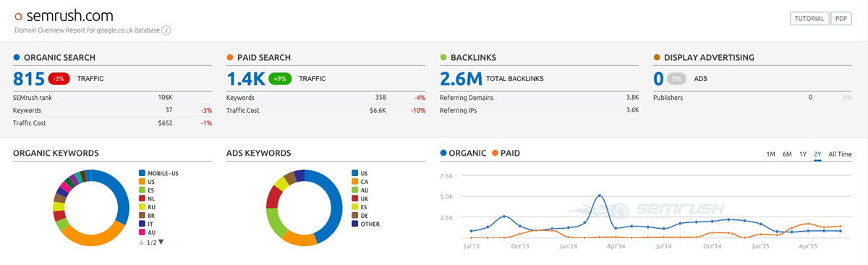
Task: Click AU swatch in ads keywords legend
Action: tap(355, 190)
